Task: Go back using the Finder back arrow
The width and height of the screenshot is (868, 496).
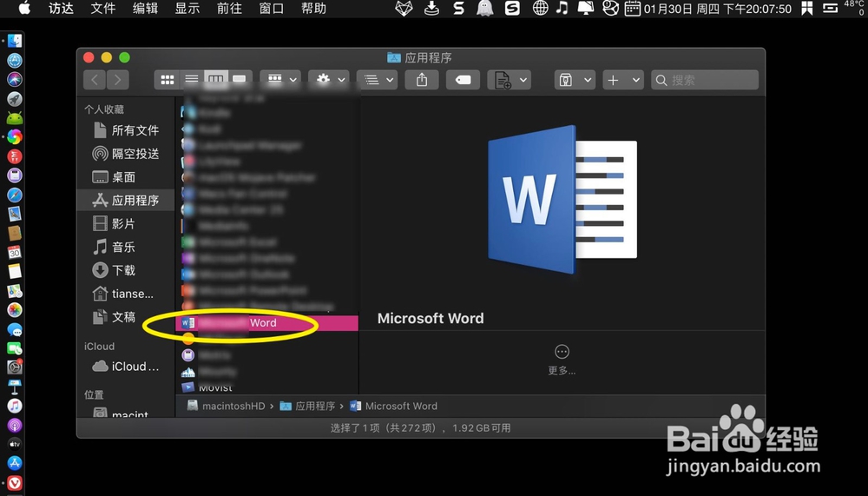Action: pos(95,80)
